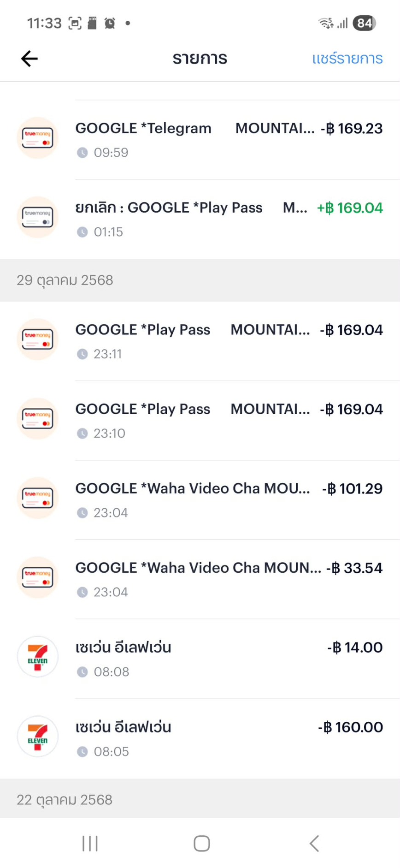The height and width of the screenshot is (868, 400).
Task: Tap card icon for Play Pass 23:11
Action: (x=37, y=339)
